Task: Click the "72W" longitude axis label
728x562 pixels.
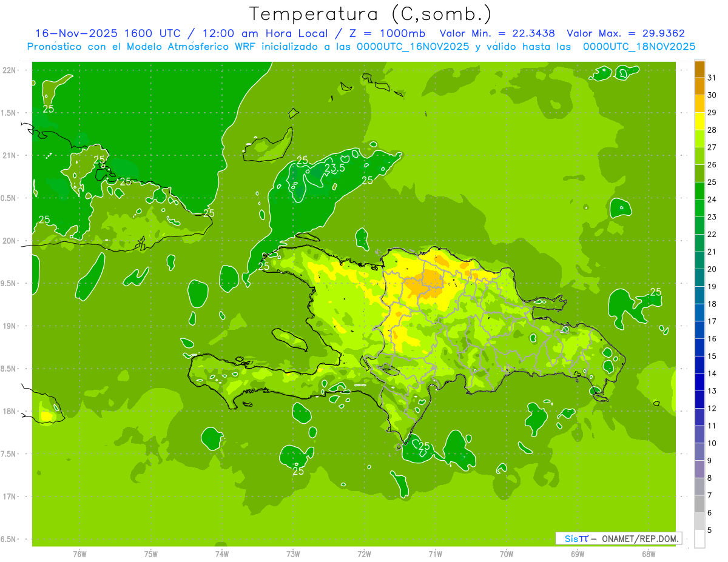Action: (x=364, y=554)
